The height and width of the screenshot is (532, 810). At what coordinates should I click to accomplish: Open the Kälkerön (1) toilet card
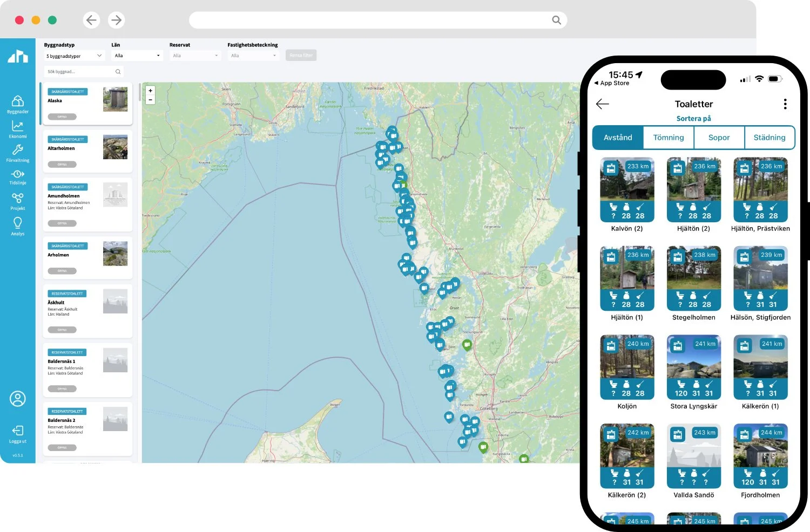click(x=760, y=372)
